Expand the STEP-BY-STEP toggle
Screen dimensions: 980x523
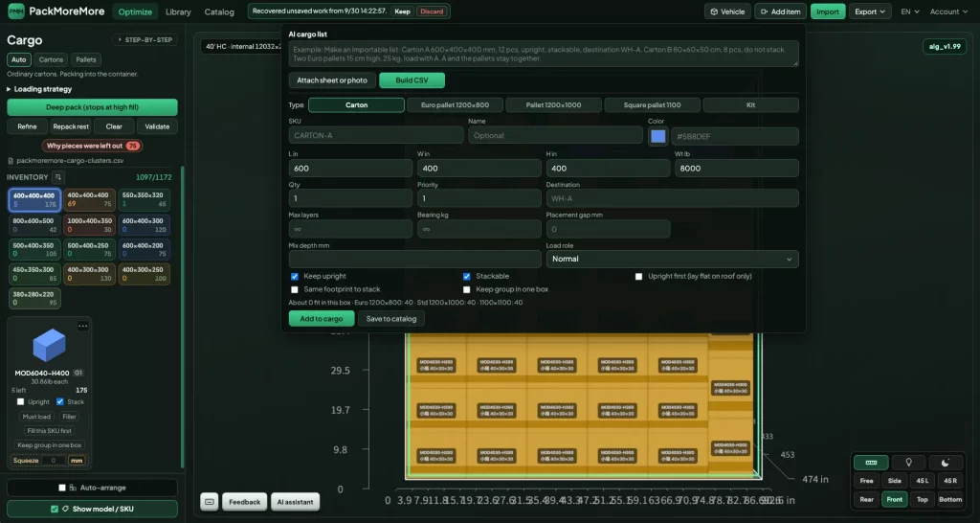tap(145, 40)
